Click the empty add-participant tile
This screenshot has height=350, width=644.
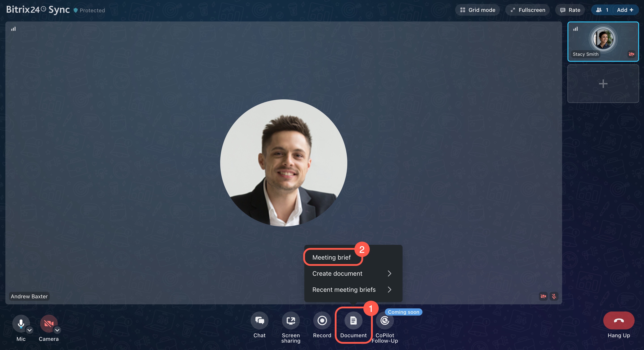tap(603, 84)
